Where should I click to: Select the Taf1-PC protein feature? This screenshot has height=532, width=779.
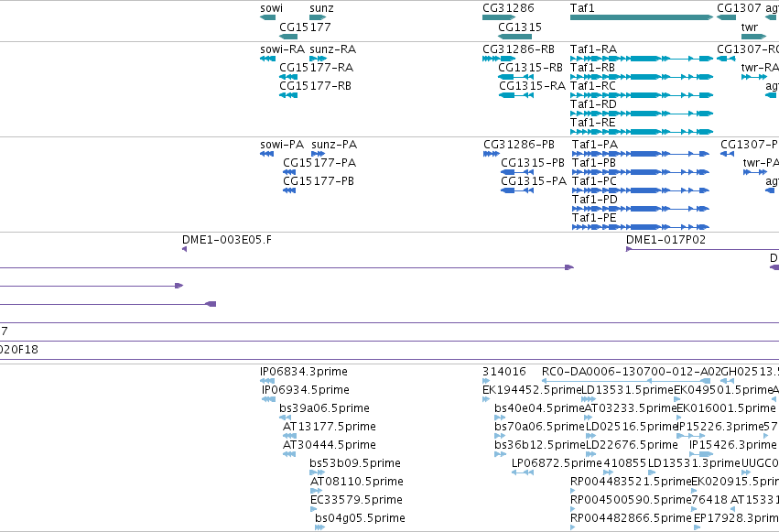[x=641, y=190]
